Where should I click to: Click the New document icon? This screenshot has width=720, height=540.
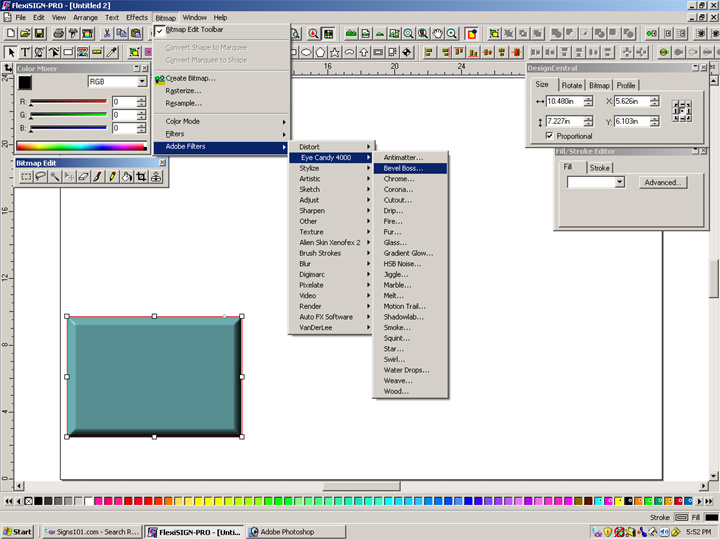(x=11, y=34)
